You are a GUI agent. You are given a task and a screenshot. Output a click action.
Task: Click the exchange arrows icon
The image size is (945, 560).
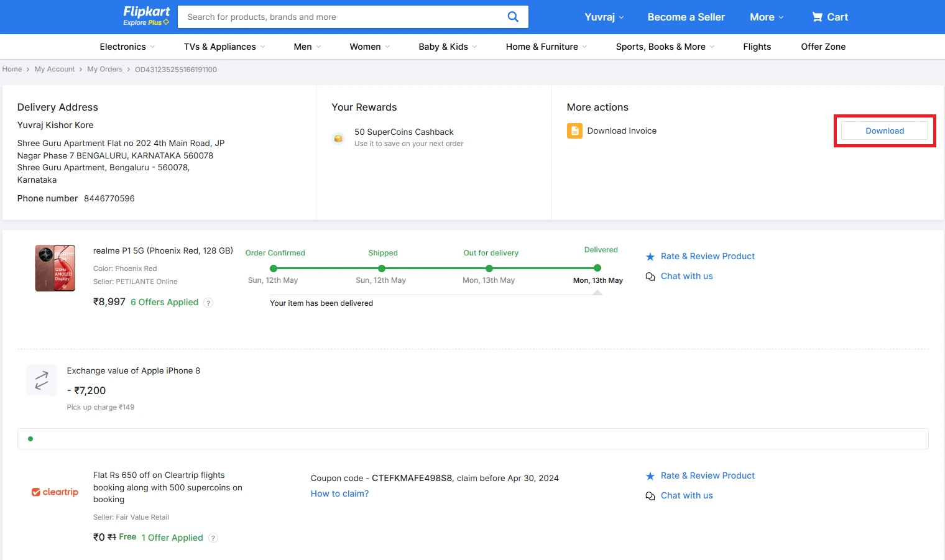point(42,380)
